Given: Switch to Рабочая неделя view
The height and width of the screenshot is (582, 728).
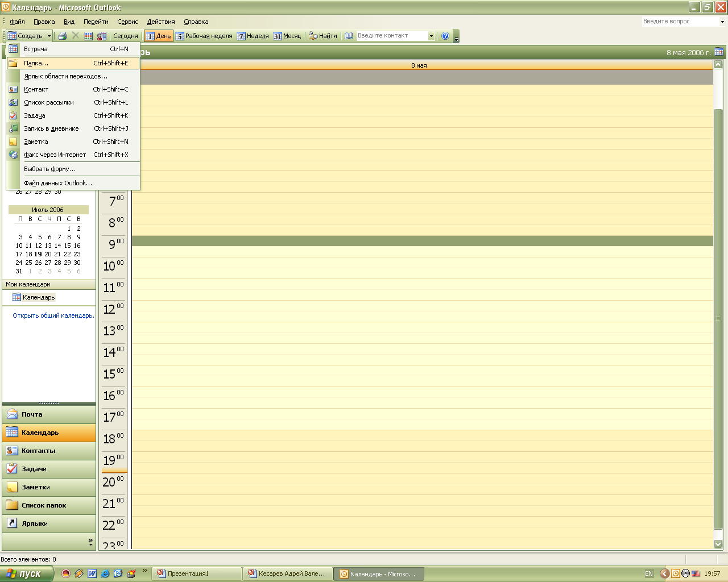Looking at the screenshot, I should tap(204, 36).
